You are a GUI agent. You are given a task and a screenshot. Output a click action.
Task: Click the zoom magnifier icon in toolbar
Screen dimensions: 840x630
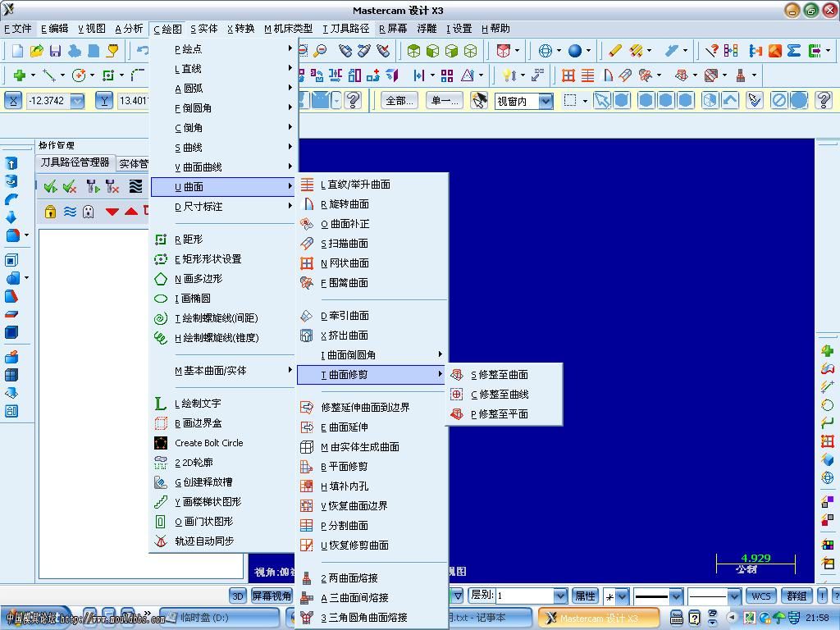(320, 51)
